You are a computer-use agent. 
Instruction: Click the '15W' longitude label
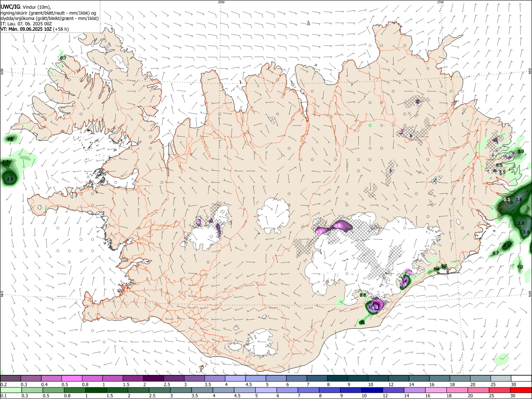point(440,2)
